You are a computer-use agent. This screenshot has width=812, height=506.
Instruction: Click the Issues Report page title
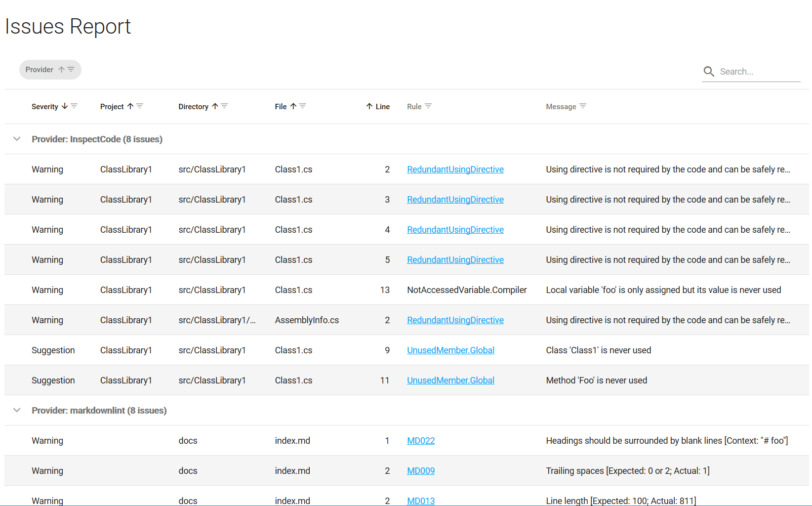(68, 26)
